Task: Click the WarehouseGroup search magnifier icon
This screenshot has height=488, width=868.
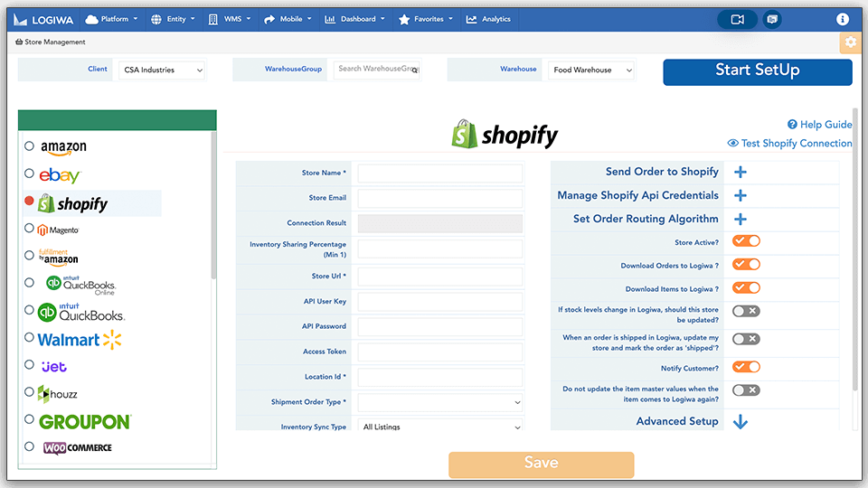Action: point(415,70)
